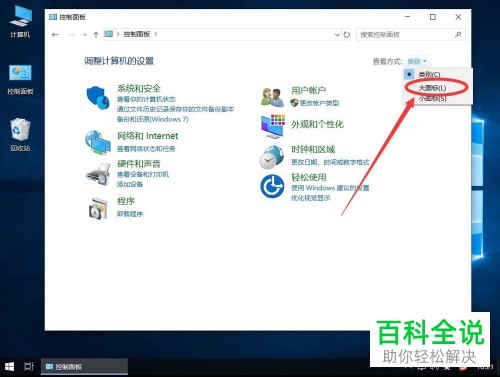500x377 pixels.
Task: Open the 用户帐户 people icon
Action: [x=273, y=97]
